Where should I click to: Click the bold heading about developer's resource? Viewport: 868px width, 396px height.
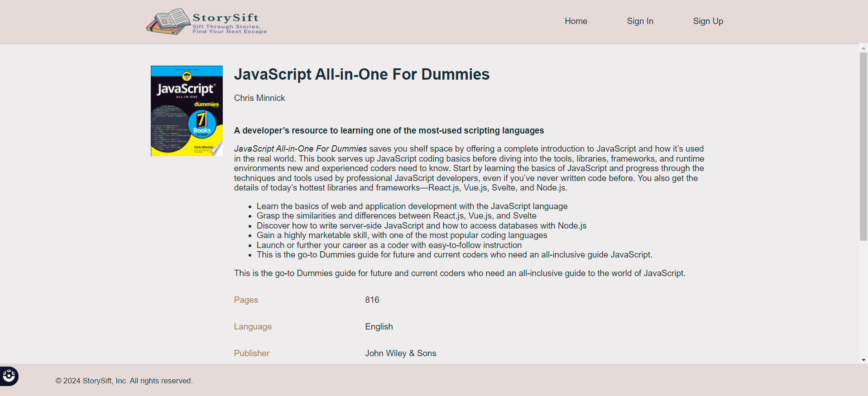point(389,131)
